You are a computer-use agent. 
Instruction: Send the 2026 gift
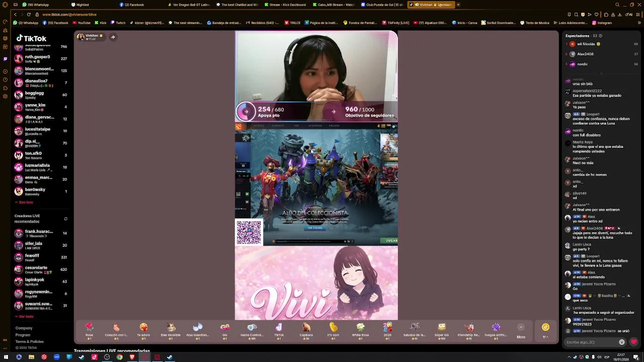coord(387,331)
